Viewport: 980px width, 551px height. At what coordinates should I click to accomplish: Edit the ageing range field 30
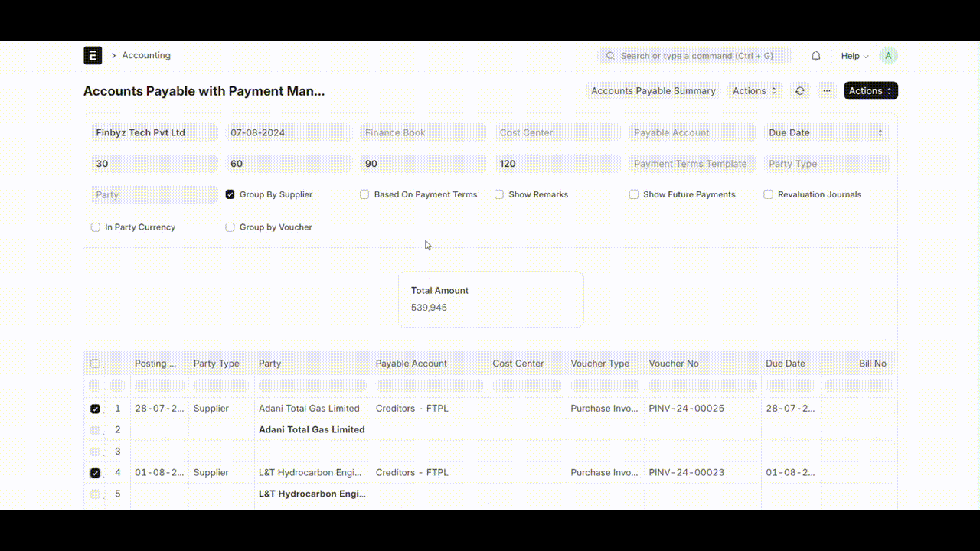(155, 164)
